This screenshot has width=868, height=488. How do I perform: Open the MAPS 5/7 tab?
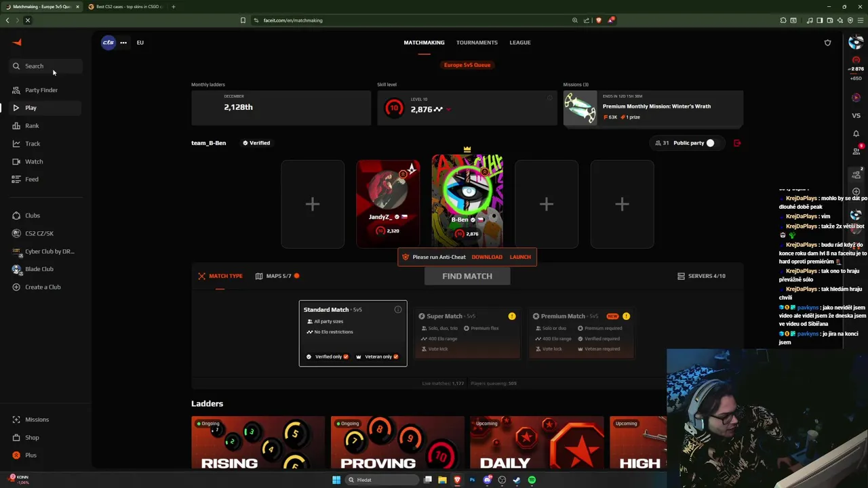(x=277, y=276)
